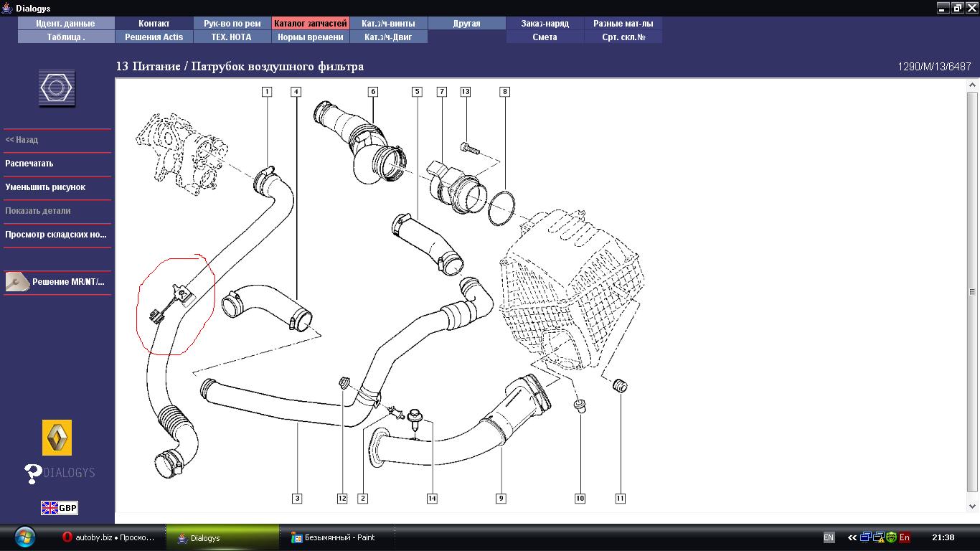Open the Контакт tab
The width and height of the screenshot is (980, 551).
[154, 24]
